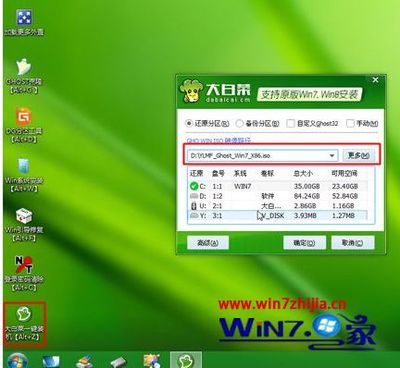Click the USB drive icon of U: row
400x368 pixels.
point(194,206)
